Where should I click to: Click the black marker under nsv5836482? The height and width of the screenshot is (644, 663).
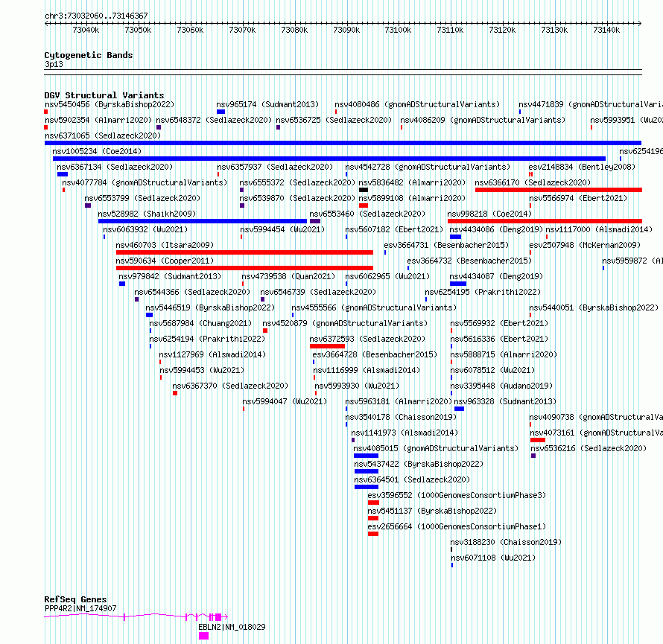[364, 190]
